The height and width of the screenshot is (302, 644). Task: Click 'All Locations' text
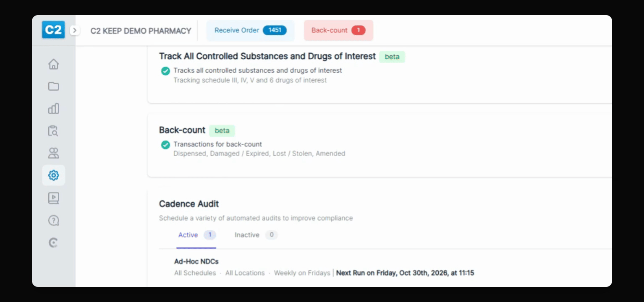tap(245, 273)
